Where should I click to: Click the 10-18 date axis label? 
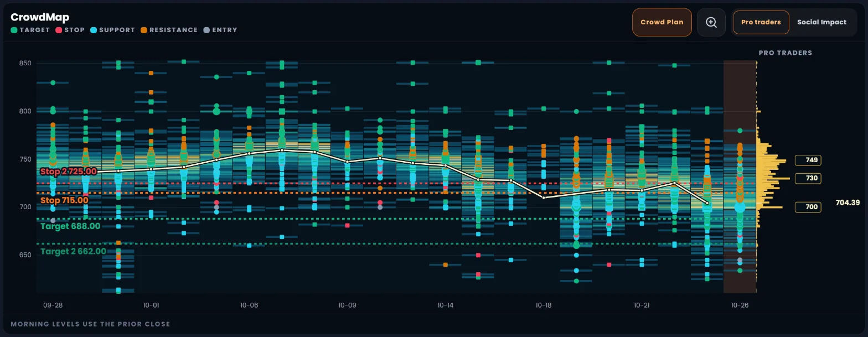point(544,305)
